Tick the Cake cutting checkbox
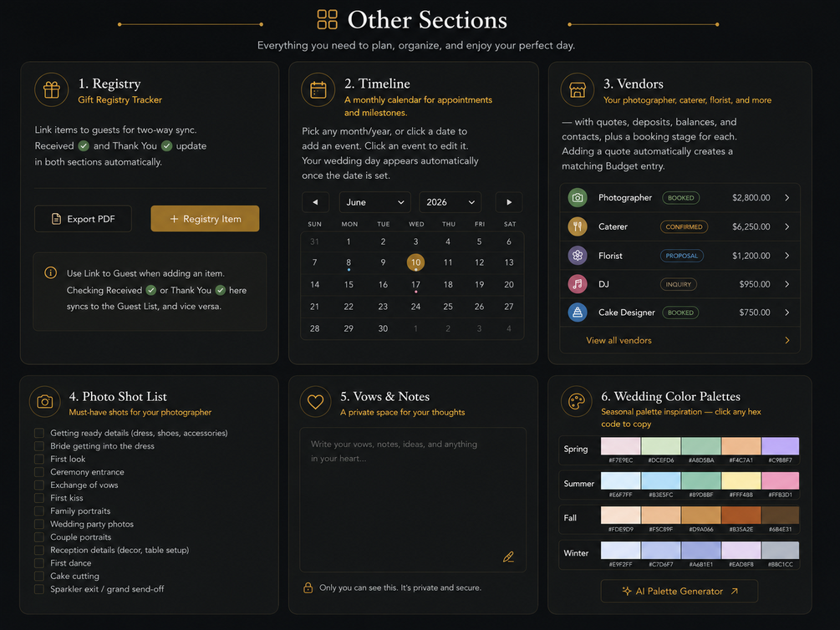 pyautogui.click(x=39, y=577)
